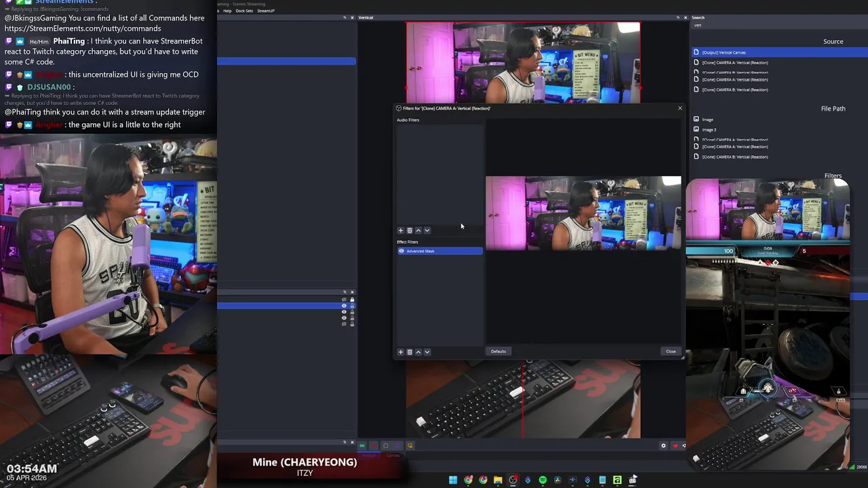Click the orange icon in Vertical dock toolbar
The width and height of the screenshot is (868, 488).
(x=410, y=445)
